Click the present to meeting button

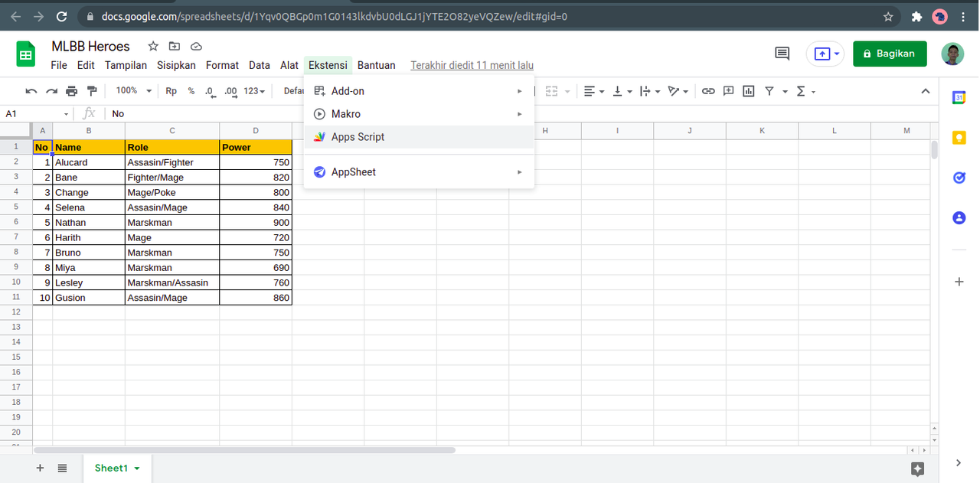pyautogui.click(x=825, y=54)
